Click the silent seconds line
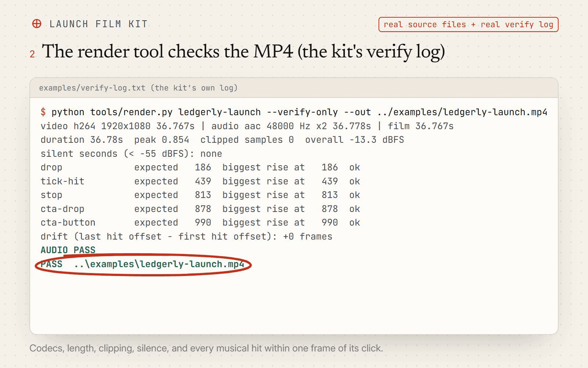 click(131, 153)
